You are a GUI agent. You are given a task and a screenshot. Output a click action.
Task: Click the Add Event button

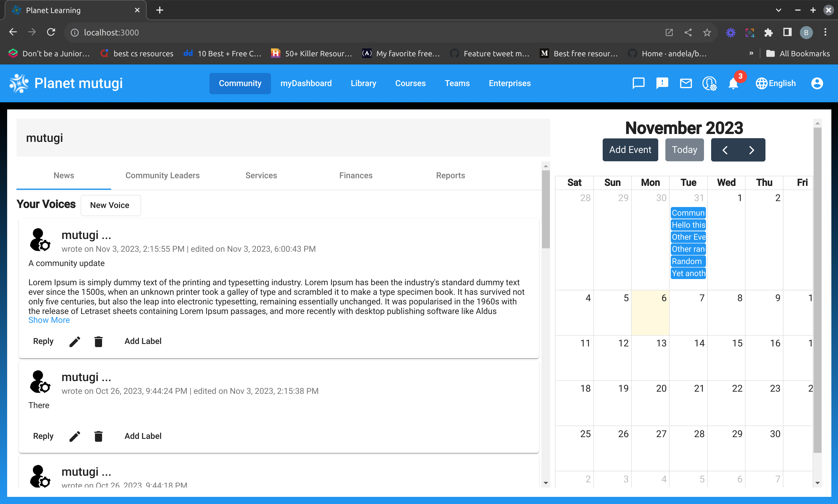(630, 149)
